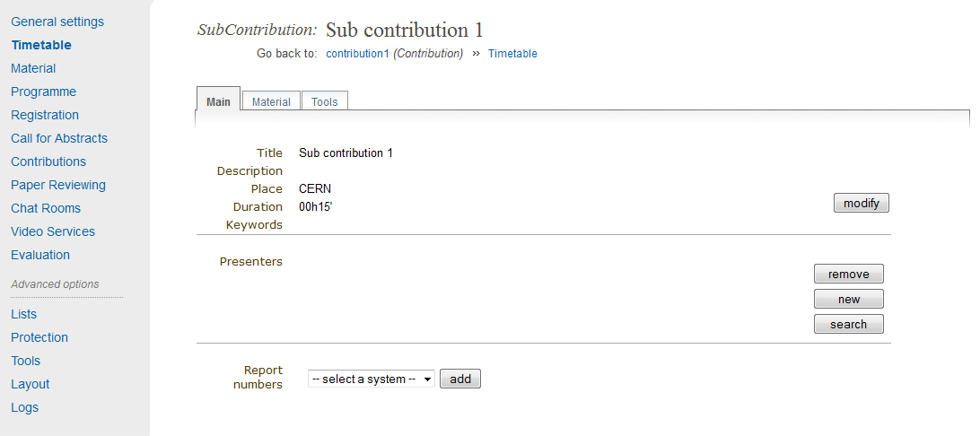
Task: Open the Logs sidebar entry
Action: [24, 408]
